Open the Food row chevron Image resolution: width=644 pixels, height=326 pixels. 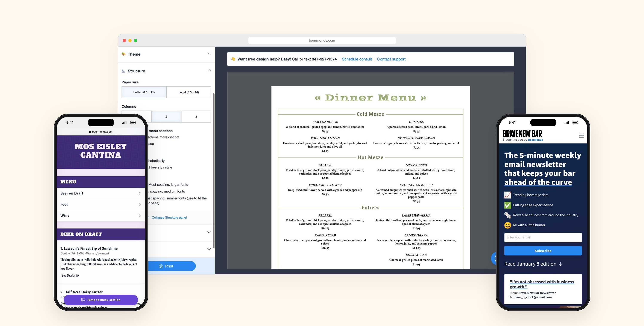coord(140,204)
